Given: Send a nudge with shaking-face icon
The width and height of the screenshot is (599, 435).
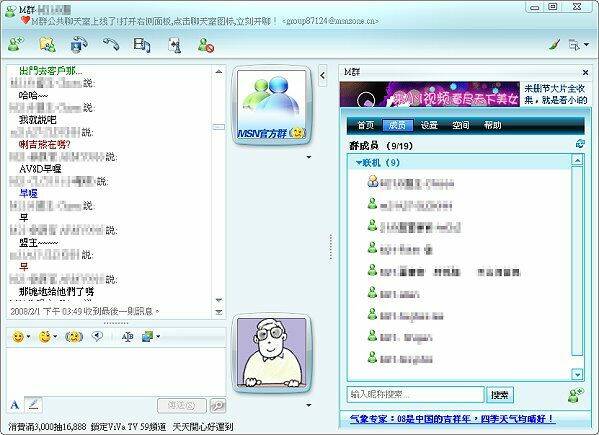Looking at the screenshot, I should coord(74,336).
